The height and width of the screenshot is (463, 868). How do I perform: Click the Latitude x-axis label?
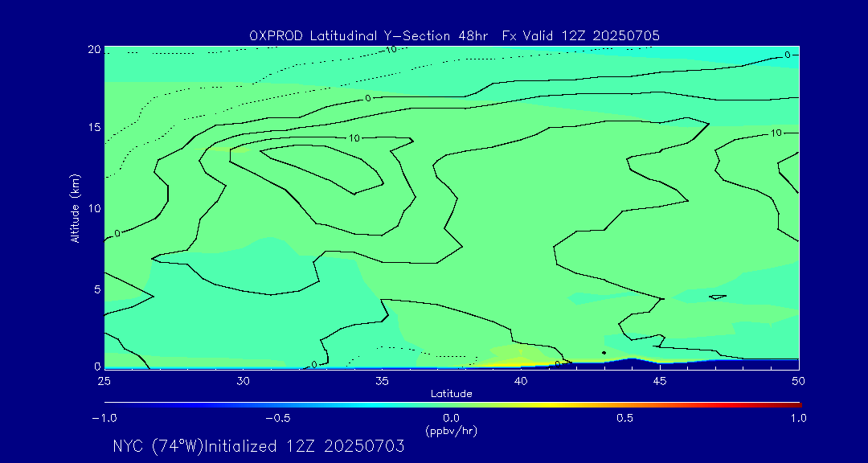coord(451,393)
